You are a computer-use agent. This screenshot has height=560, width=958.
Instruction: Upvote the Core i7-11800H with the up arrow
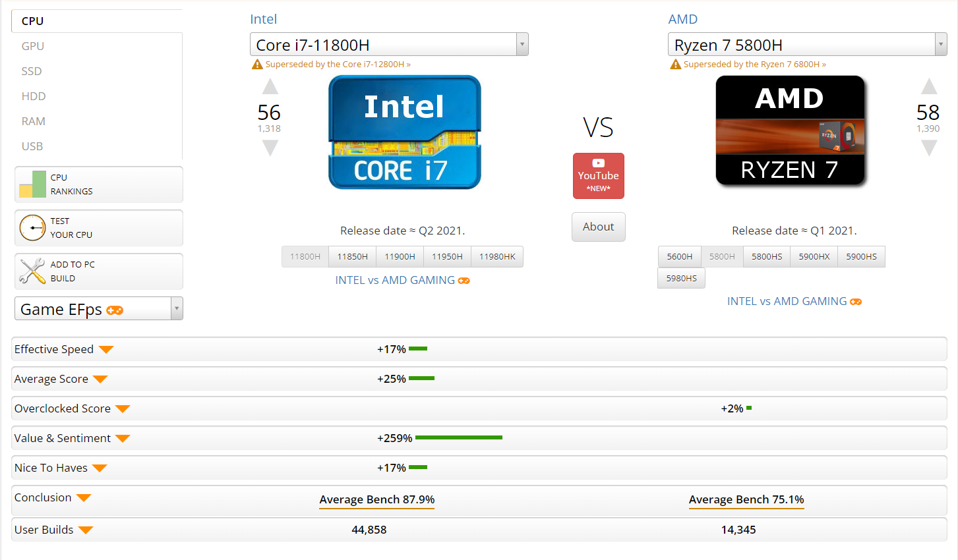coord(270,86)
